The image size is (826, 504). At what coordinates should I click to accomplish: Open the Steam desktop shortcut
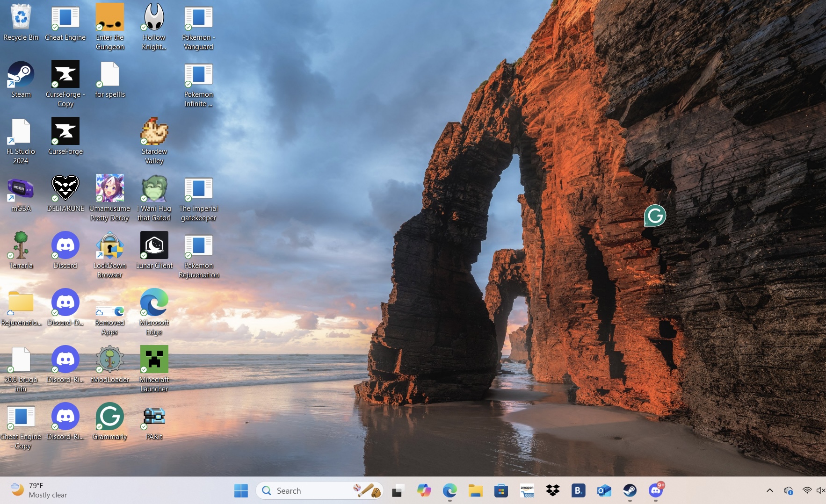tap(21, 75)
